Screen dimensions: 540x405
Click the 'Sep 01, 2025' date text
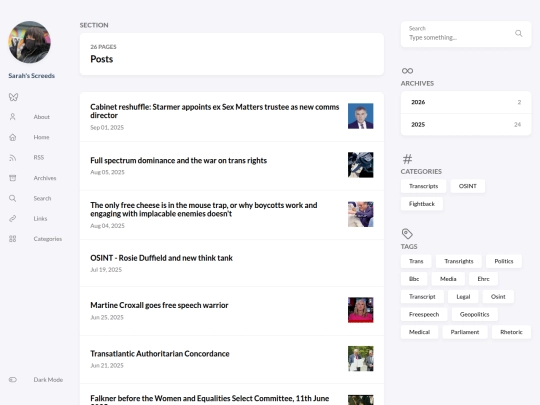coord(107,127)
